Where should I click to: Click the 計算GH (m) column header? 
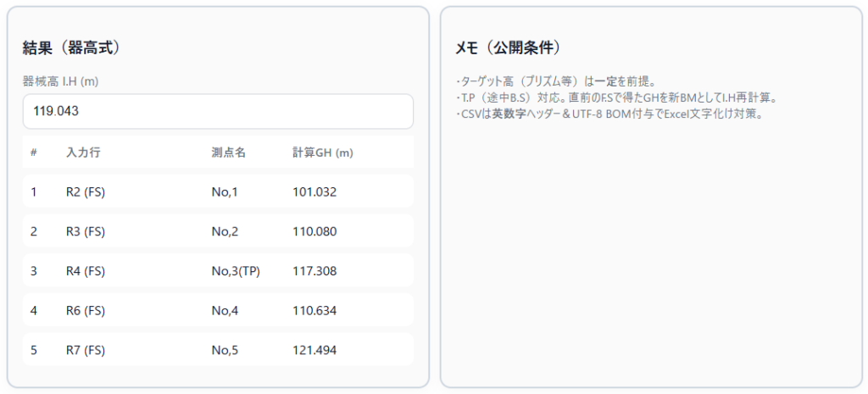(x=322, y=153)
